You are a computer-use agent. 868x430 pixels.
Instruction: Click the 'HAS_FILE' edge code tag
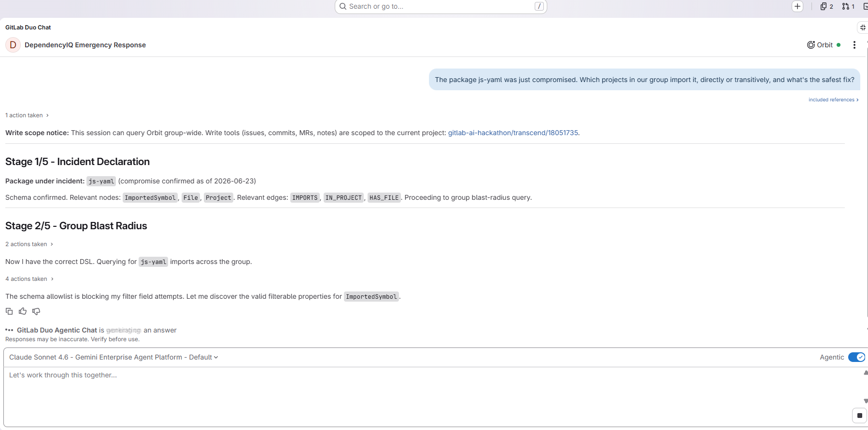384,197
